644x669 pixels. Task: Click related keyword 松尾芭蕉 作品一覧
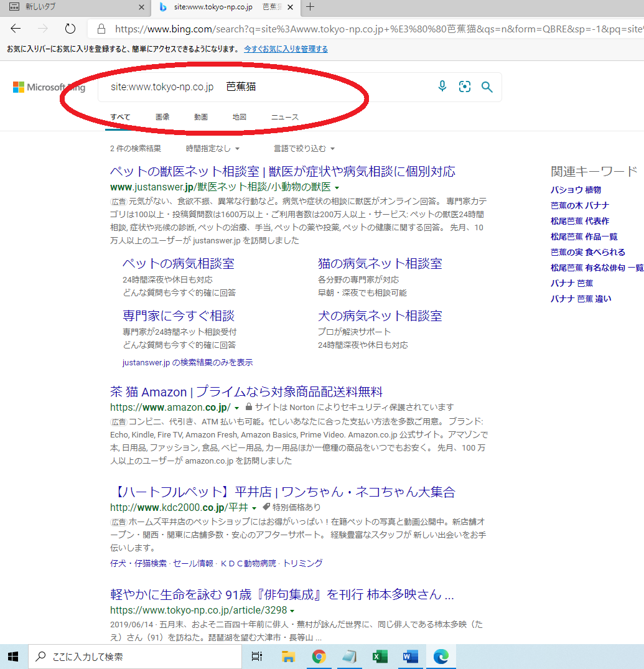click(584, 236)
